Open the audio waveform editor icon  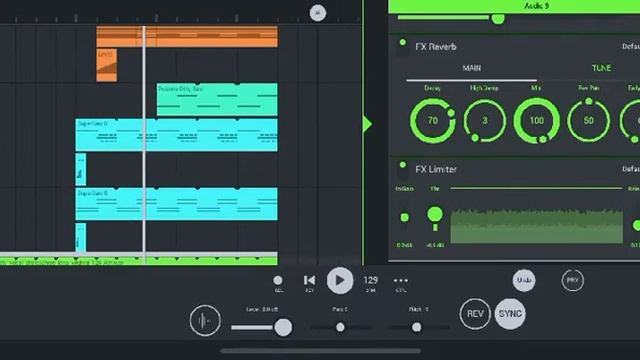pos(205,321)
